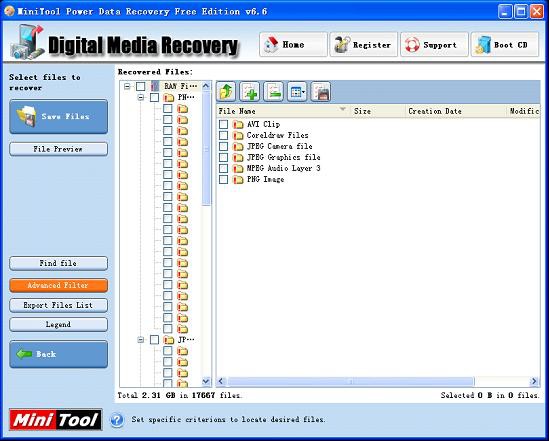
Task: Open the Support button
Action: click(x=434, y=44)
